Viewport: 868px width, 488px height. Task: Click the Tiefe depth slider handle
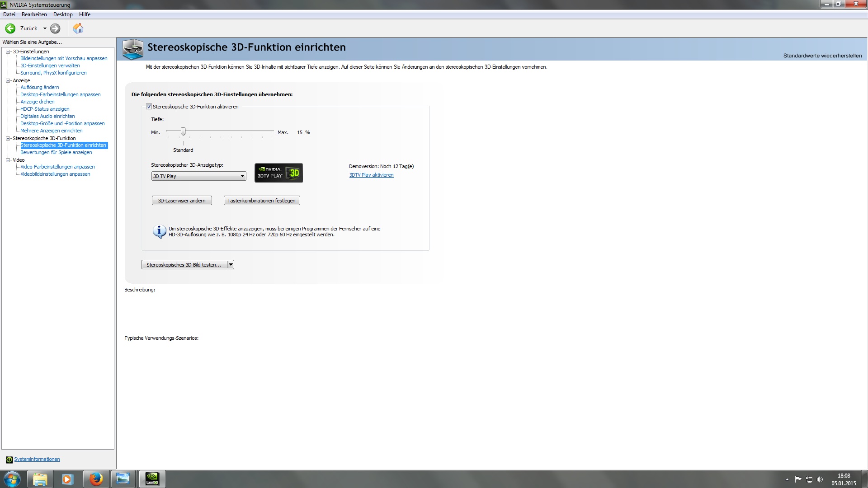tap(183, 131)
